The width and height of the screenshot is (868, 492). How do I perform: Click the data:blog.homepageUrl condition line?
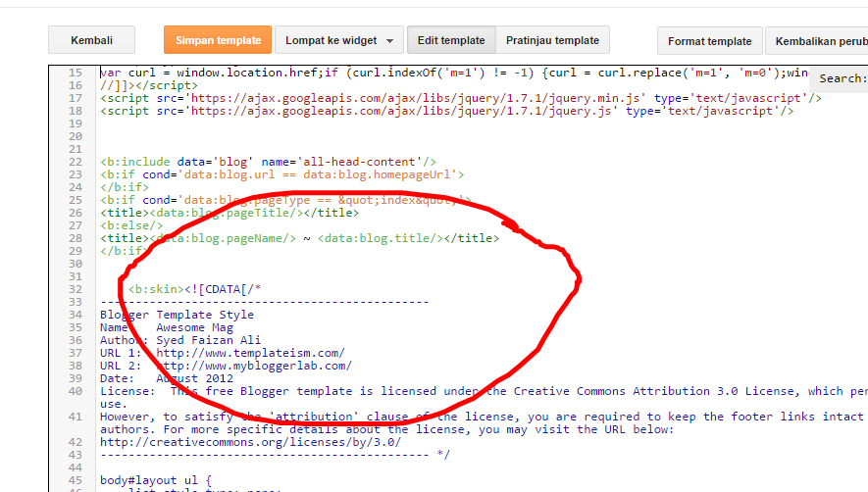(x=281, y=174)
